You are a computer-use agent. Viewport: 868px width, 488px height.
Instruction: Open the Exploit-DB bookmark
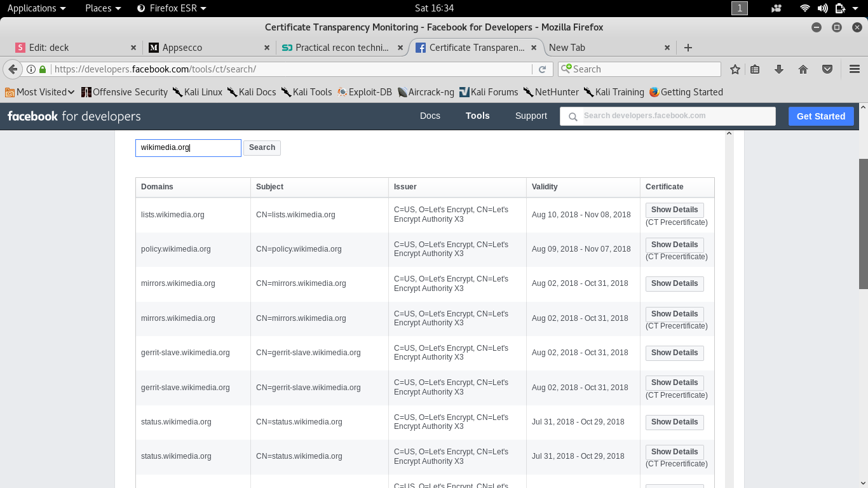365,92
